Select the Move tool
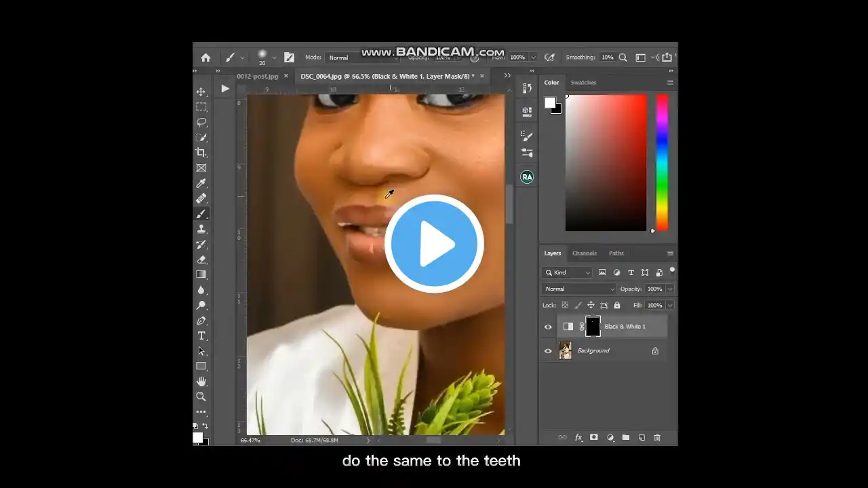This screenshot has width=868, height=488. coord(201,91)
